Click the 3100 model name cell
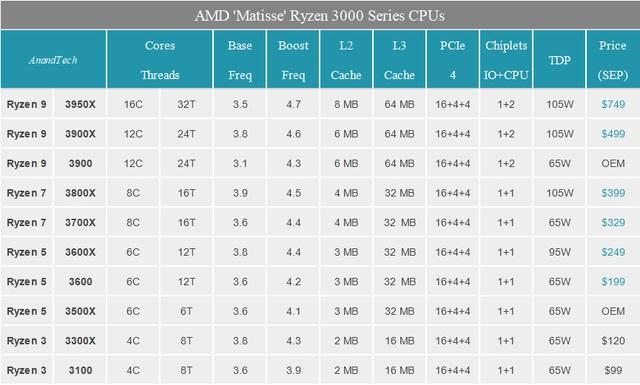The image size is (640, 385). tap(80, 370)
